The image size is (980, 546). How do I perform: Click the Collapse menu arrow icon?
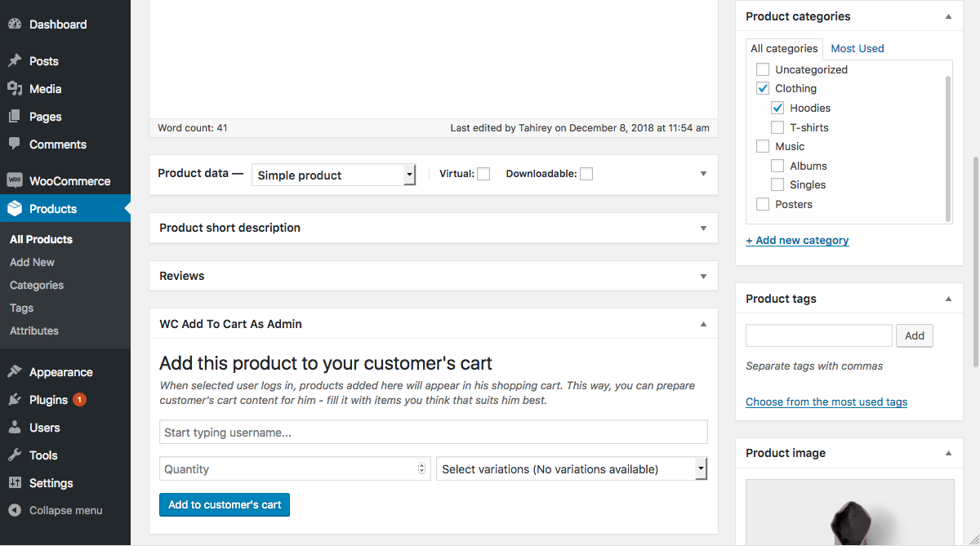15,511
